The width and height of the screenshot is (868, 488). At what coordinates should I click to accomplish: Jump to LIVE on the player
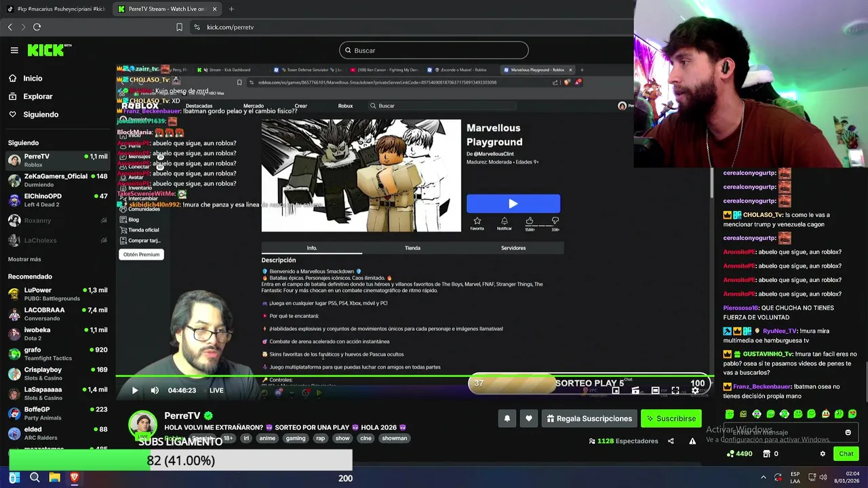point(216,390)
